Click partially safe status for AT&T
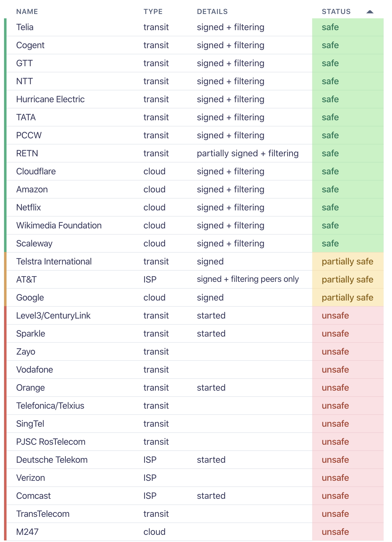 click(x=348, y=280)
